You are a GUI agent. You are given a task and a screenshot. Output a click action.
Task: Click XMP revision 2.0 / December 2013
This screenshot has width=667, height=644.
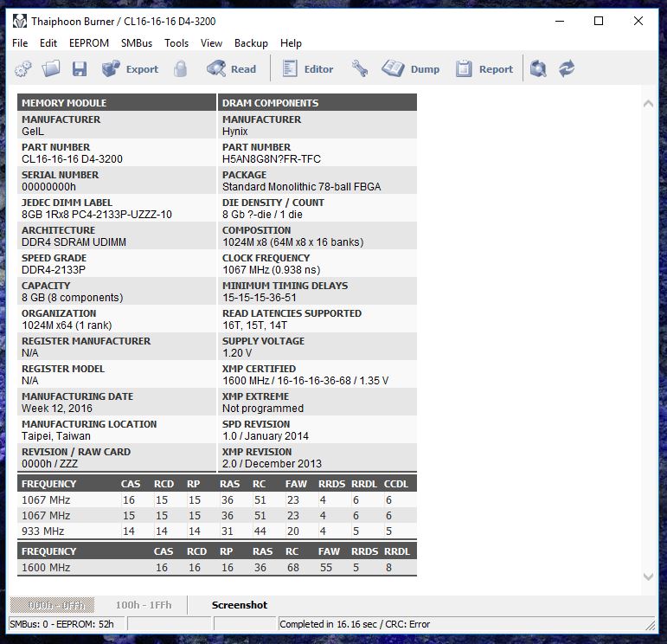(x=272, y=463)
